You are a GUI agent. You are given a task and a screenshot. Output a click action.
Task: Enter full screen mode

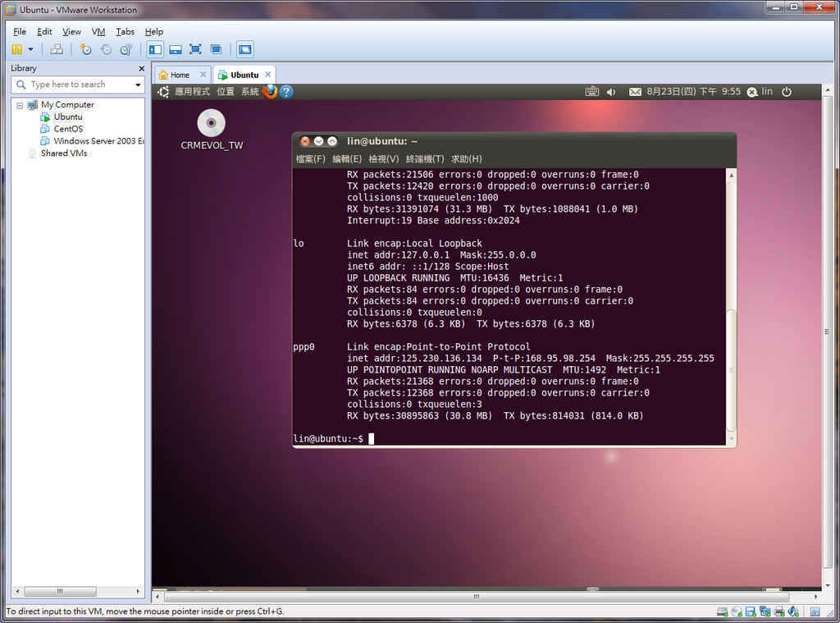(195, 49)
